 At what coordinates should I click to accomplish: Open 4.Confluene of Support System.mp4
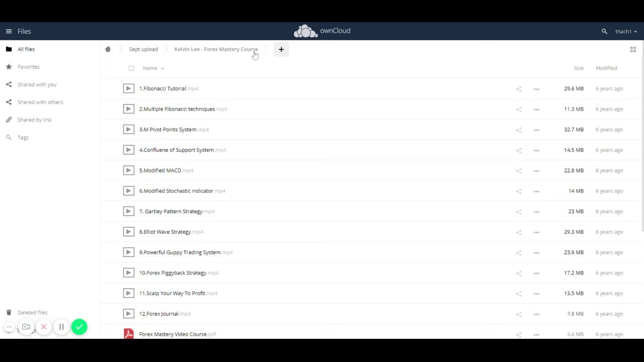pyautogui.click(x=183, y=150)
